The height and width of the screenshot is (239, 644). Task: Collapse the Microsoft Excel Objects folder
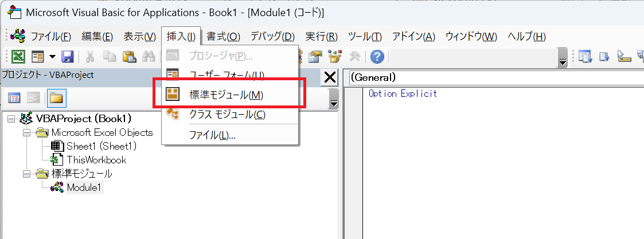click(x=27, y=132)
